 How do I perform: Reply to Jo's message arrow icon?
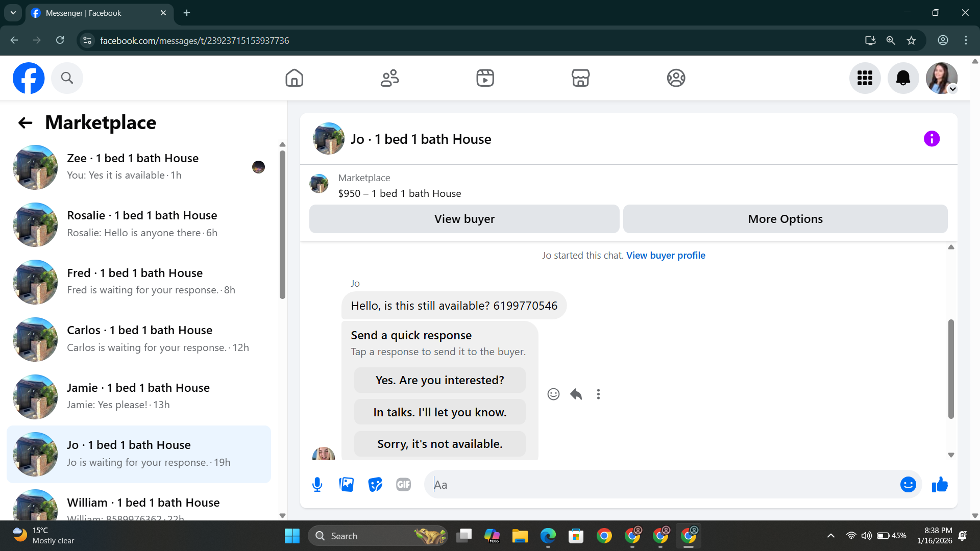click(x=576, y=394)
